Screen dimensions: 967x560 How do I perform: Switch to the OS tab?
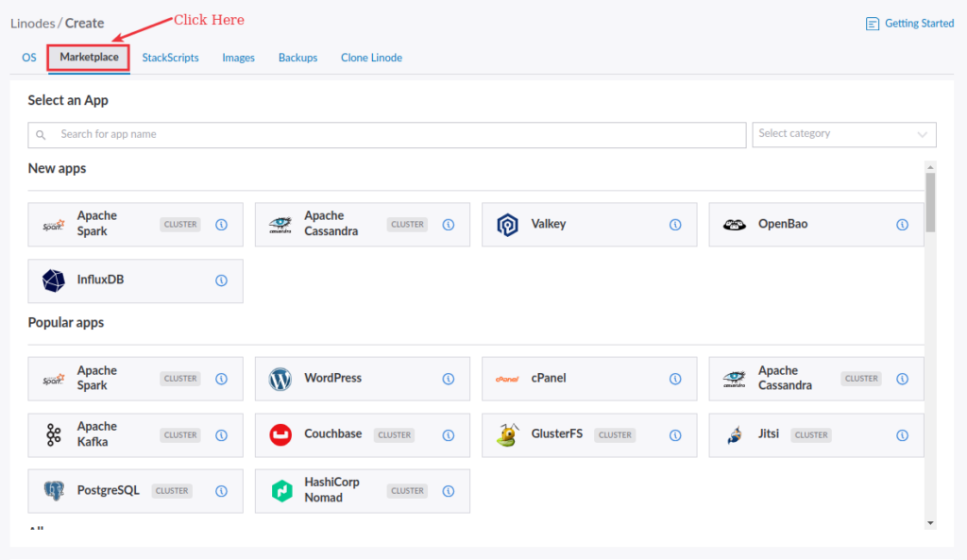[29, 58]
